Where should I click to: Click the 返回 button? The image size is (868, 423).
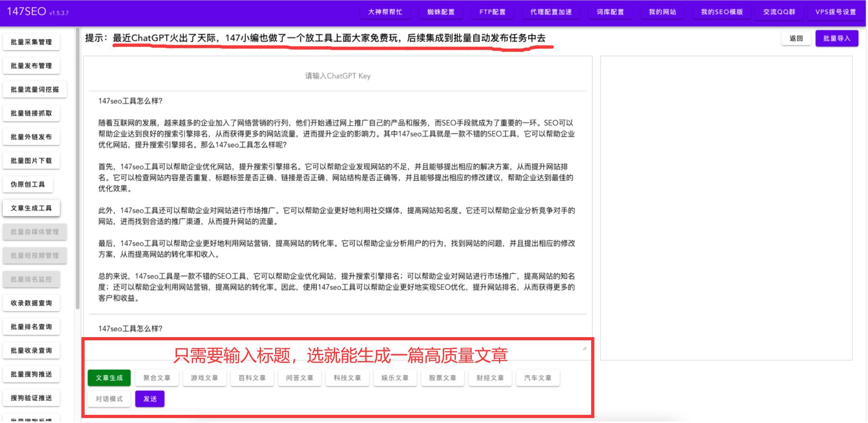click(795, 38)
